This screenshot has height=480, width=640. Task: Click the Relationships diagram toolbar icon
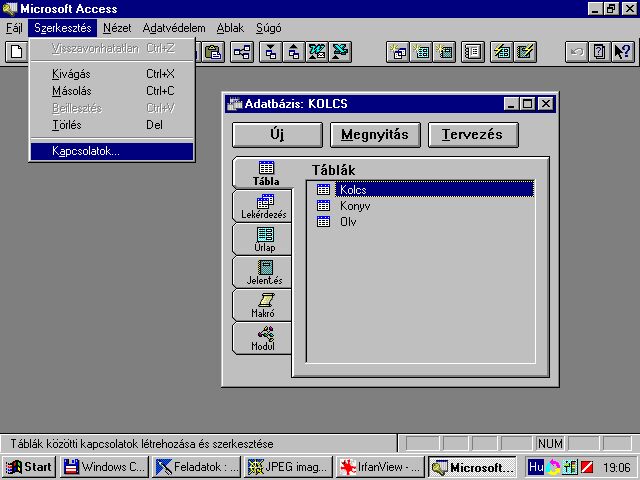coord(242,52)
